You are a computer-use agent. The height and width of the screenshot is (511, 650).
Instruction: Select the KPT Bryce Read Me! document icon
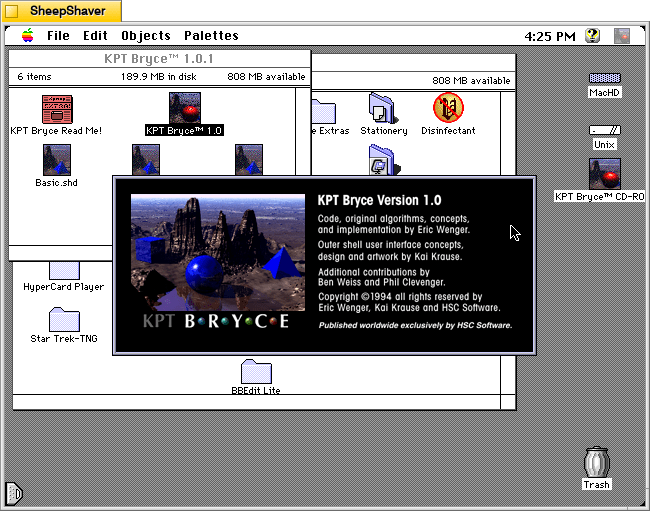pos(57,109)
